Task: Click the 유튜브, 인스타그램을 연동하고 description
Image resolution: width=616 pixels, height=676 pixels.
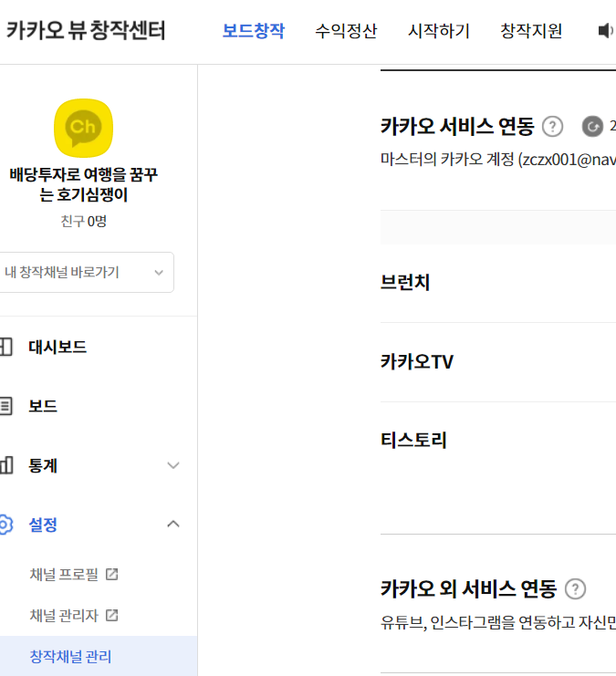Action: (x=498, y=622)
